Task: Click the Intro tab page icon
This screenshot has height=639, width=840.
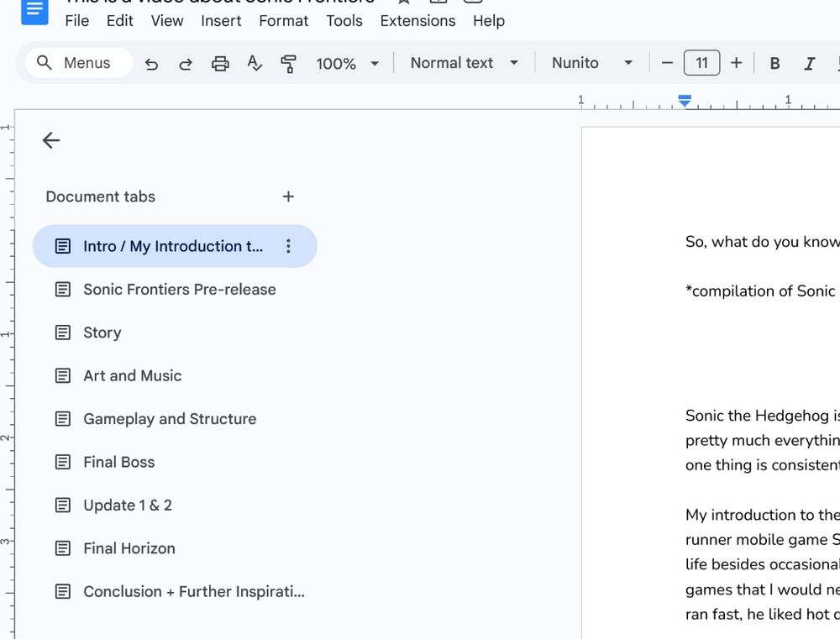Action: pyautogui.click(x=63, y=246)
